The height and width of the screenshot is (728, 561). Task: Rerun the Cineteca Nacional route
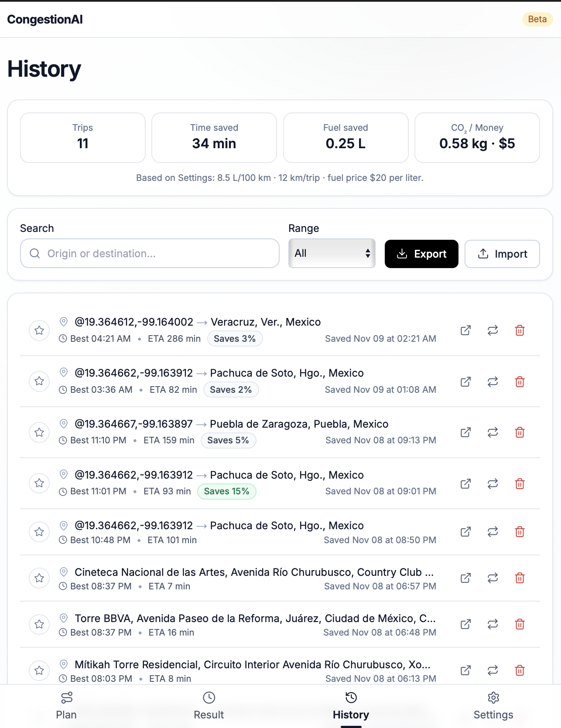[x=492, y=578]
